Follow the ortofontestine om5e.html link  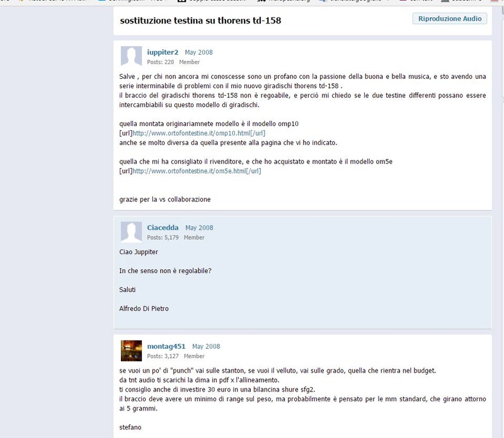click(x=197, y=171)
